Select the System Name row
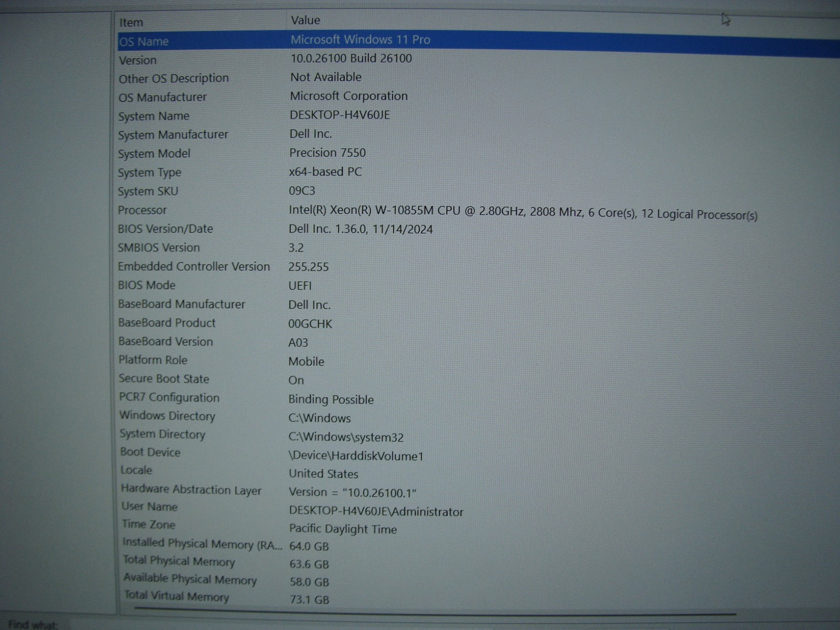This screenshot has width=840, height=630. coord(153,116)
